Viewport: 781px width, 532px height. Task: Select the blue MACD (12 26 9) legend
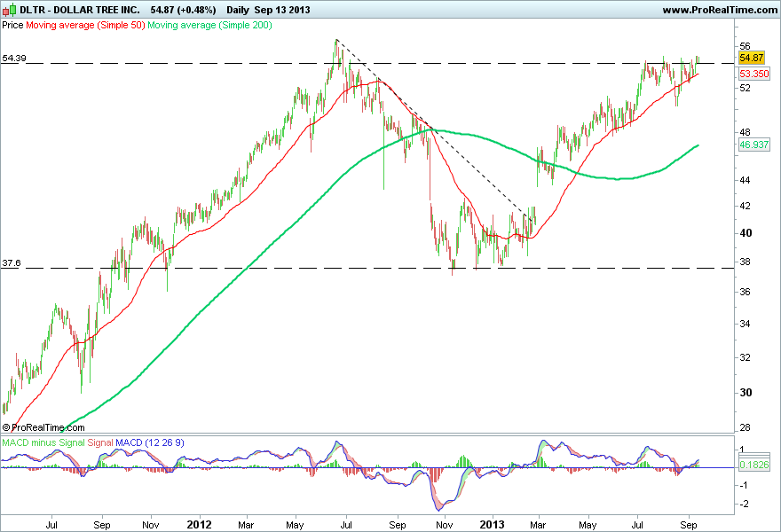click(150, 442)
